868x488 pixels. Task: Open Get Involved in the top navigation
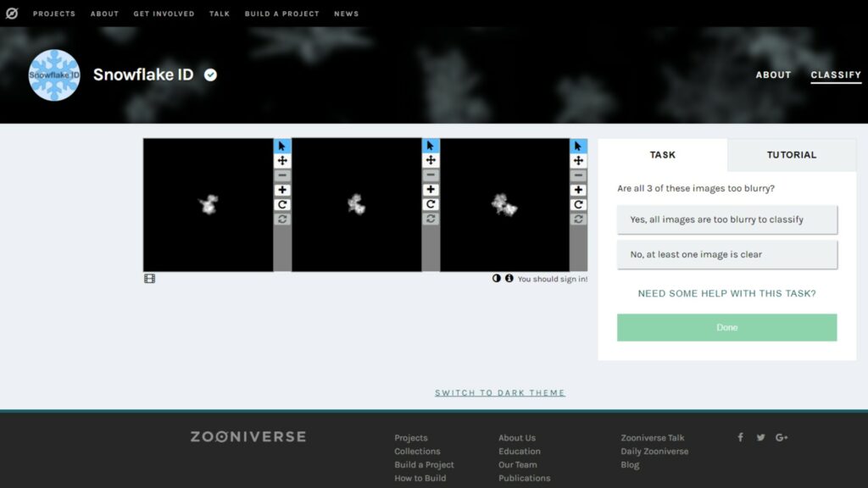(x=164, y=14)
